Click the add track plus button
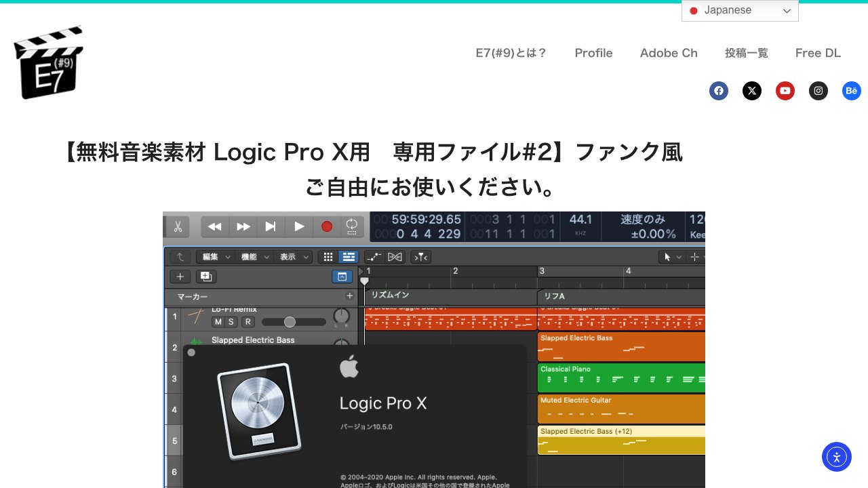Image resolution: width=868 pixels, height=488 pixels. 180,277
